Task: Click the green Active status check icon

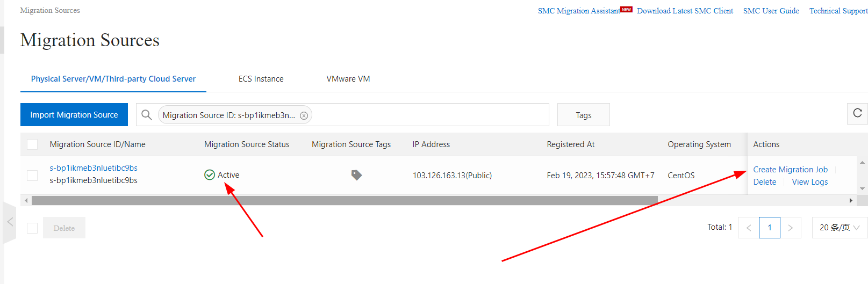Action: click(x=210, y=175)
